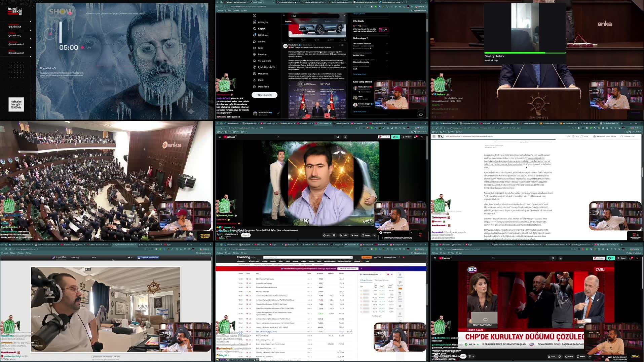644x362 pixels.
Task: Expand Daha fazla in the X sidebar
Action: [261, 87]
